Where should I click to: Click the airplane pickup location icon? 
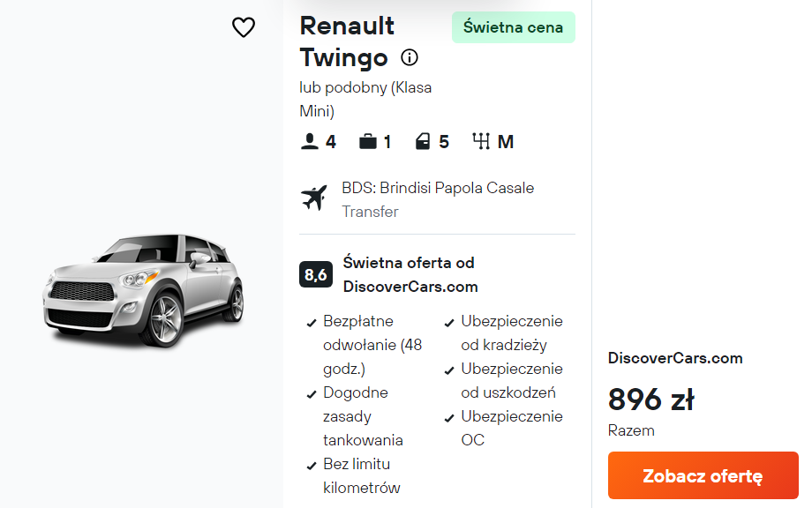[x=314, y=199]
